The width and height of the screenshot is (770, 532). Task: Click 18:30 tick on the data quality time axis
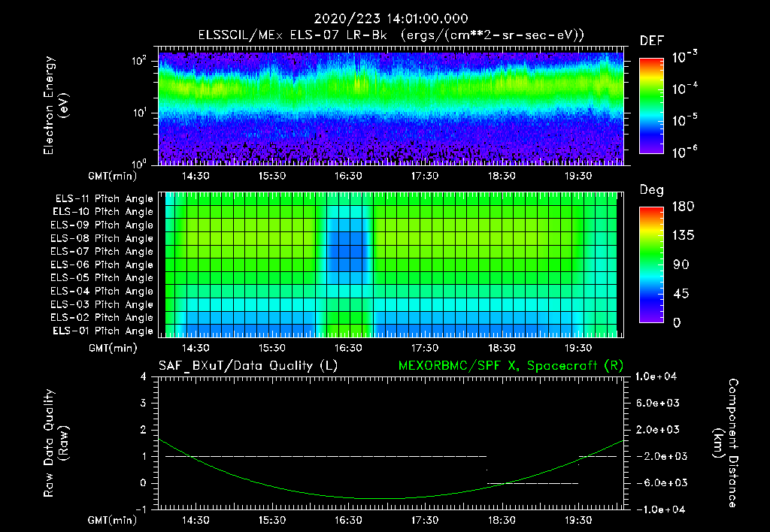tap(502, 520)
